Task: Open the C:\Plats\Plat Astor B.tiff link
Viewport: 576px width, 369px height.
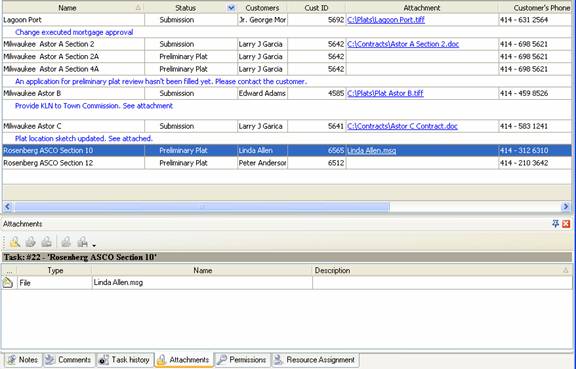Action: (385, 93)
